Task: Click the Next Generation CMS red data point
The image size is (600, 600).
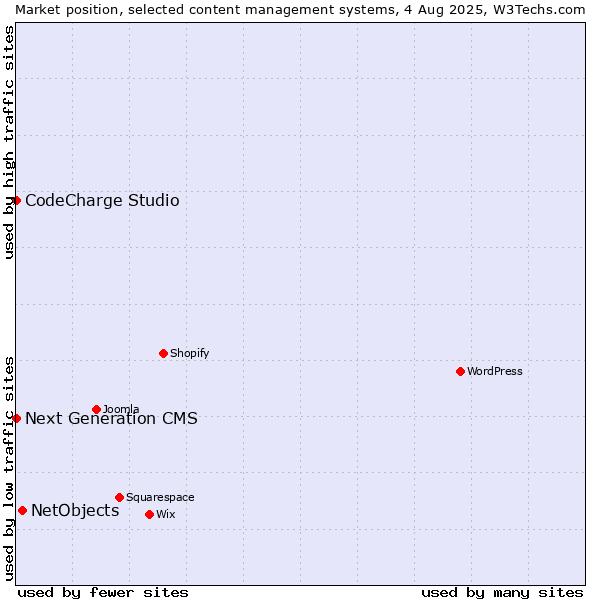Action: point(16,419)
